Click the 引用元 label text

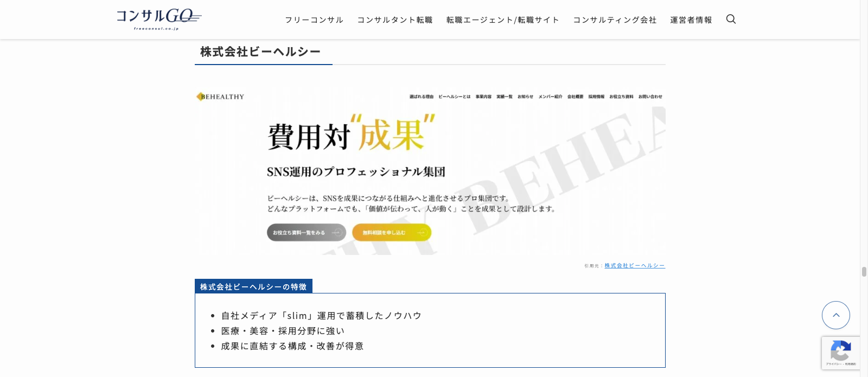coord(593,266)
